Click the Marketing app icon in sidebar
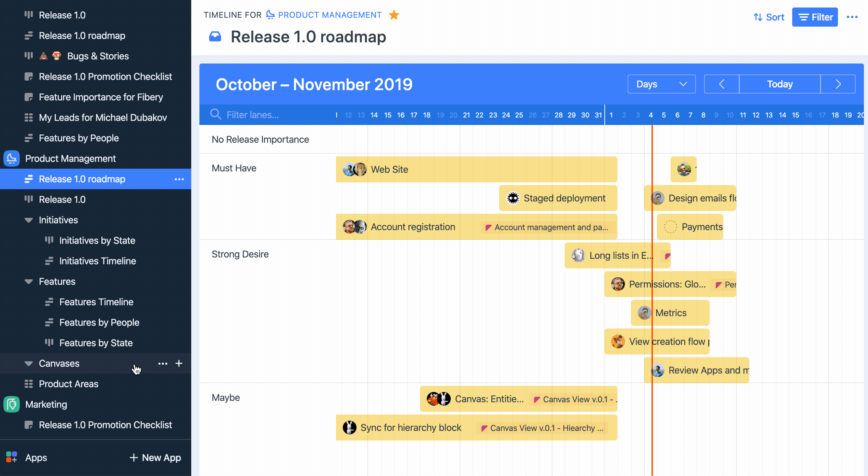Image resolution: width=868 pixels, height=476 pixels. pyautogui.click(x=12, y=404)
